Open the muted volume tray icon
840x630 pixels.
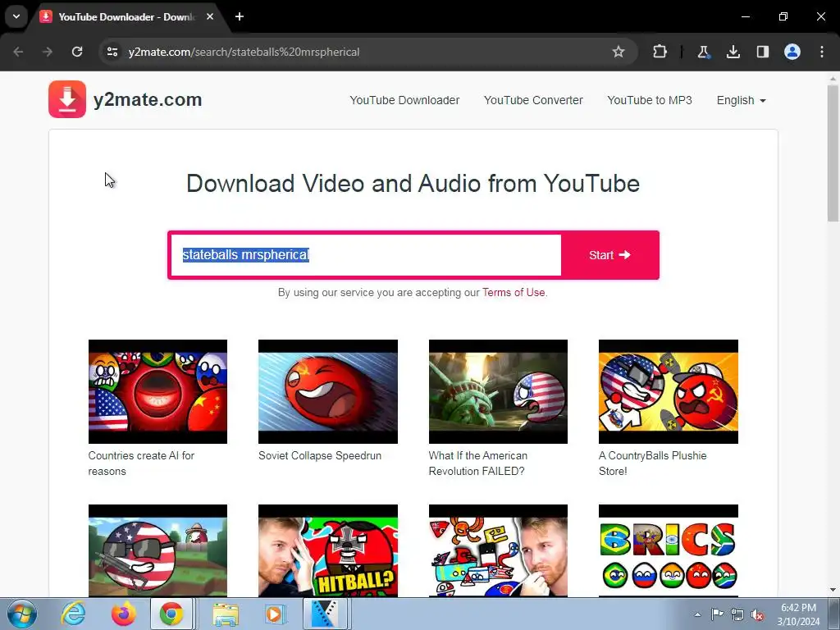tap(757, 614)
